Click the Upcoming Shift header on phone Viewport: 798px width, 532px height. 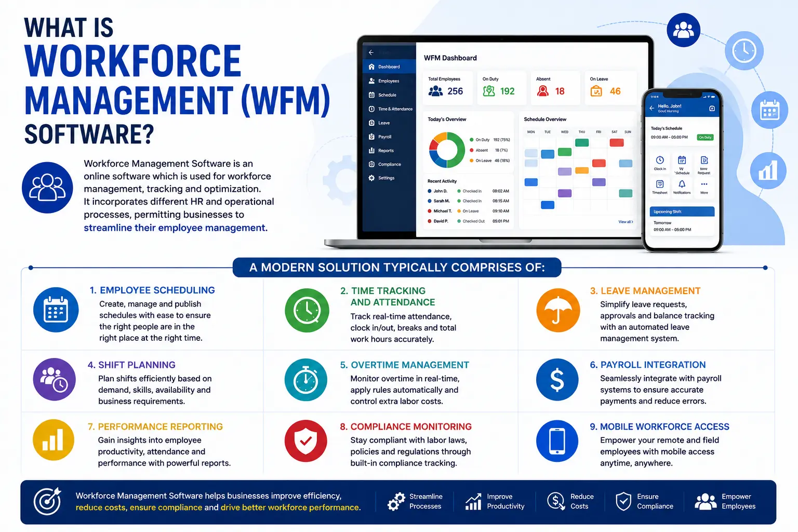pos(682,211)
